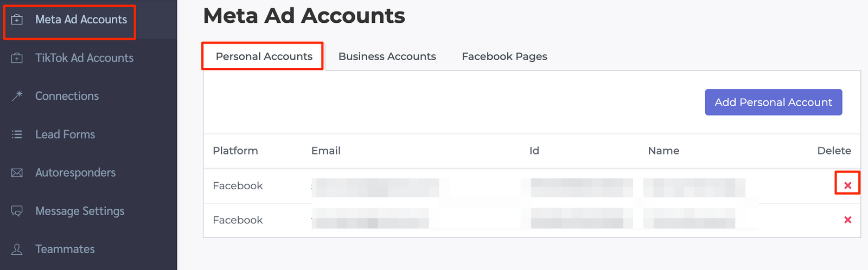Open Message Settings in the sidebar

[x=80, y=211]
